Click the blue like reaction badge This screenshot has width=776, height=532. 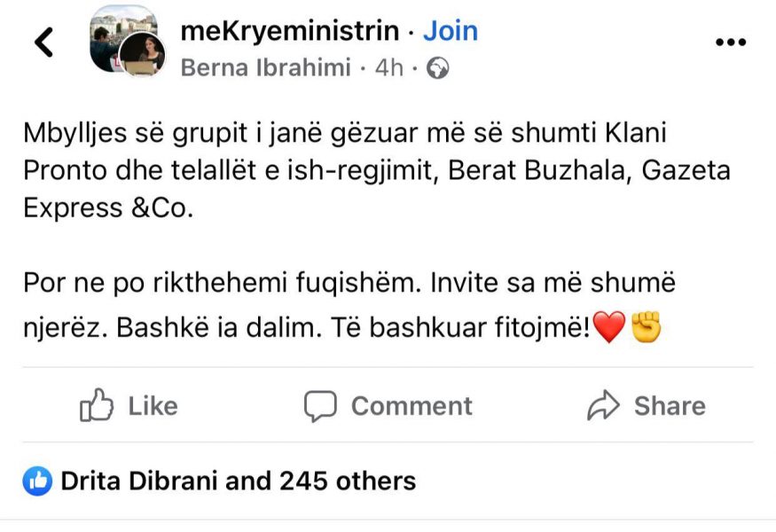[37, 481]
